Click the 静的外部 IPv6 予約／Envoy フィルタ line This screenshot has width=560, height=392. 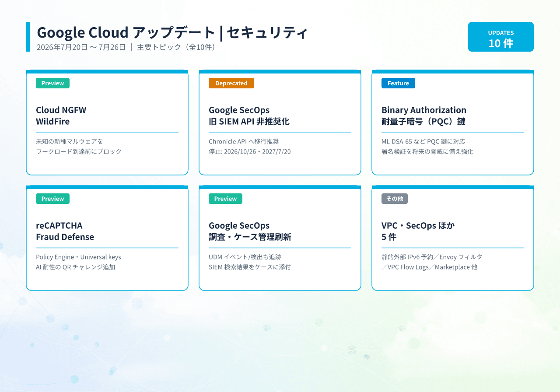pyautogui.click(x=432, y=257)
